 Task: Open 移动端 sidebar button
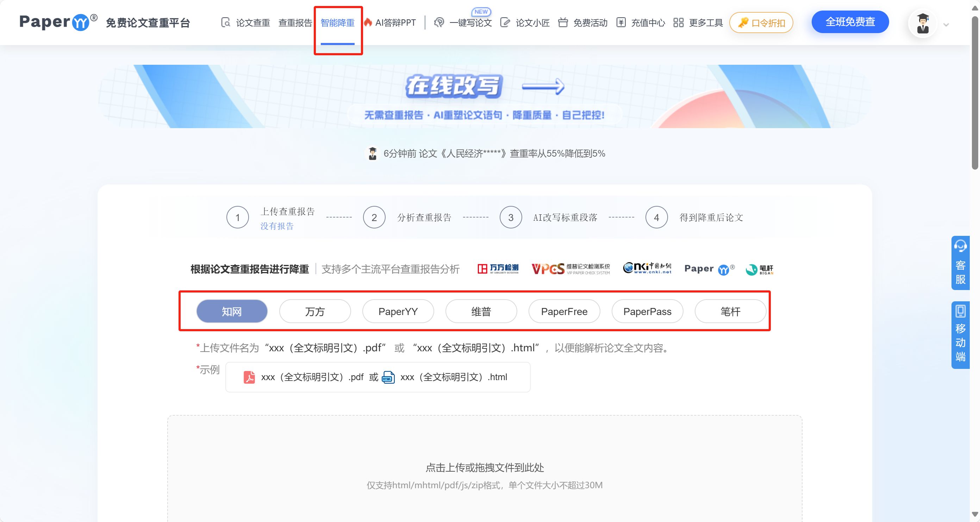coord(960,335)
